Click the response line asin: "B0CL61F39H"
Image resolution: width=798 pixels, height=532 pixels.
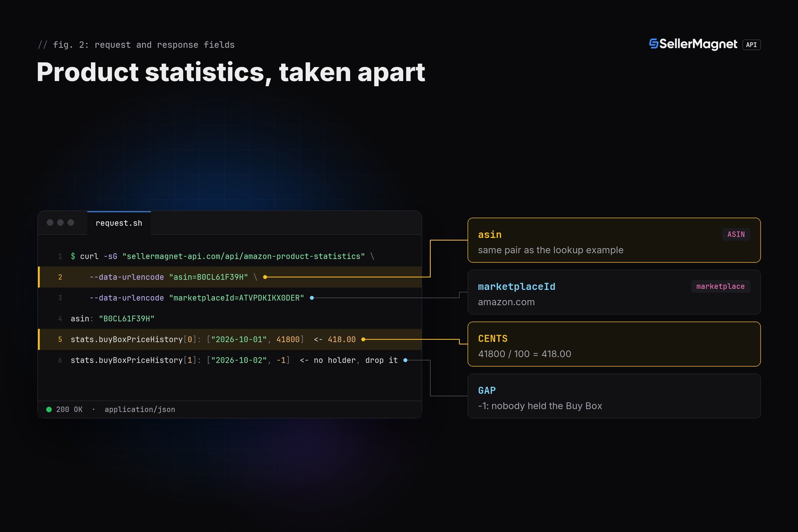point(113,318)
